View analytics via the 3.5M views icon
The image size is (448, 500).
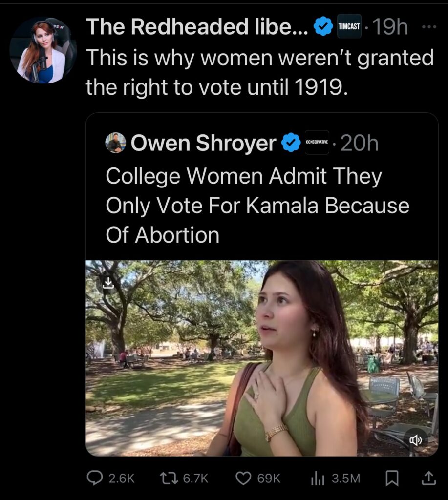coord(317,479)
